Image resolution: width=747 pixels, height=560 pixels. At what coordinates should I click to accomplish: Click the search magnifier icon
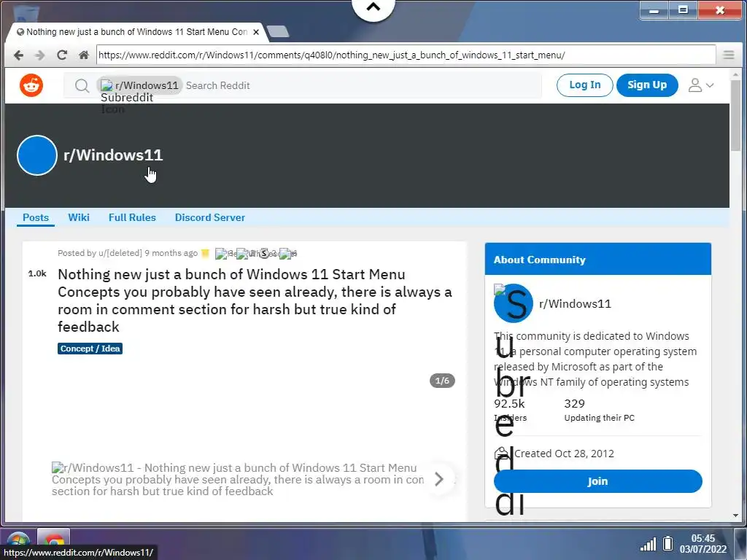coord(82,86)
